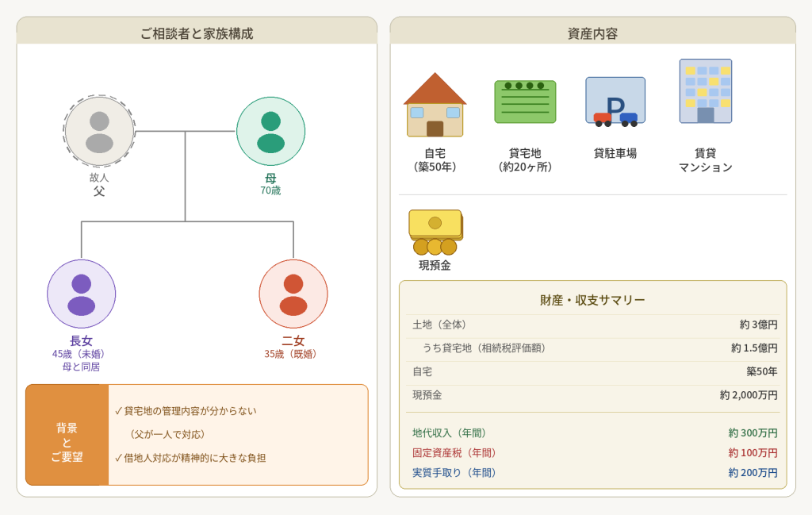Select the 現預金 約2,000万円 summary row
The image size is (812, 515).
592,395
